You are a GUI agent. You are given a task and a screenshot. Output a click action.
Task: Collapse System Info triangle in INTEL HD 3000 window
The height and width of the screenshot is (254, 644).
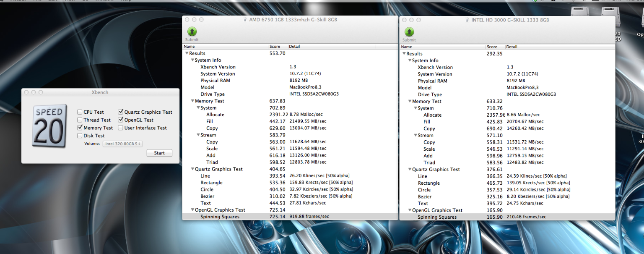pyautogui.click(x=410, y=60)
